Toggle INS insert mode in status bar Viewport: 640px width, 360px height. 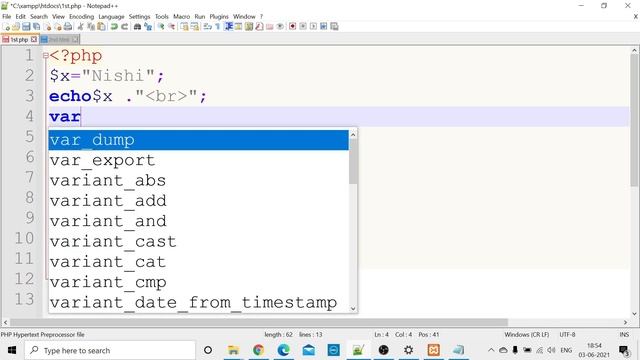pos(624,335)
